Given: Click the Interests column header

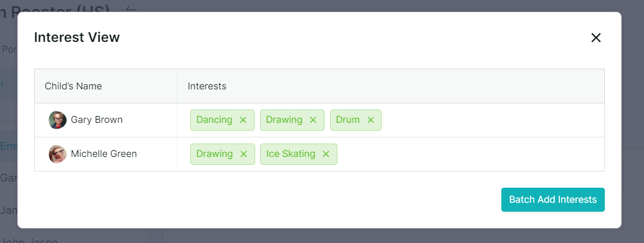Looking at the screenshot, I should click(207, 86).
